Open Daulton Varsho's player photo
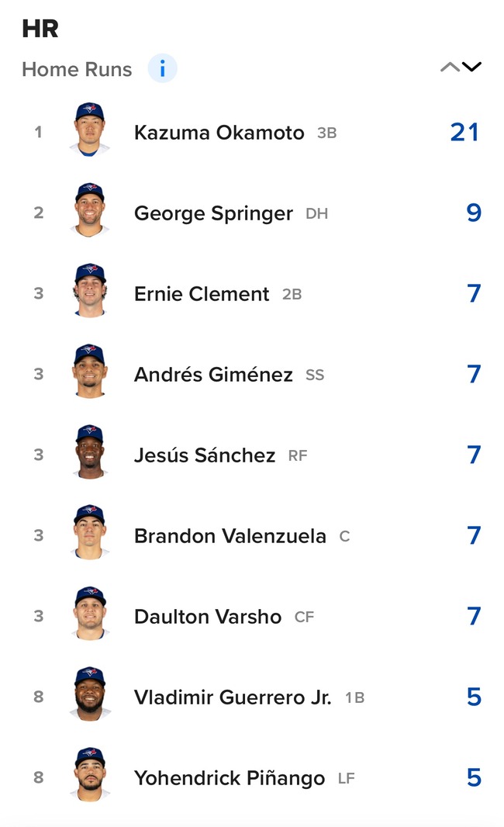Viewport: 504px width, 827px height. pos(90,614)
